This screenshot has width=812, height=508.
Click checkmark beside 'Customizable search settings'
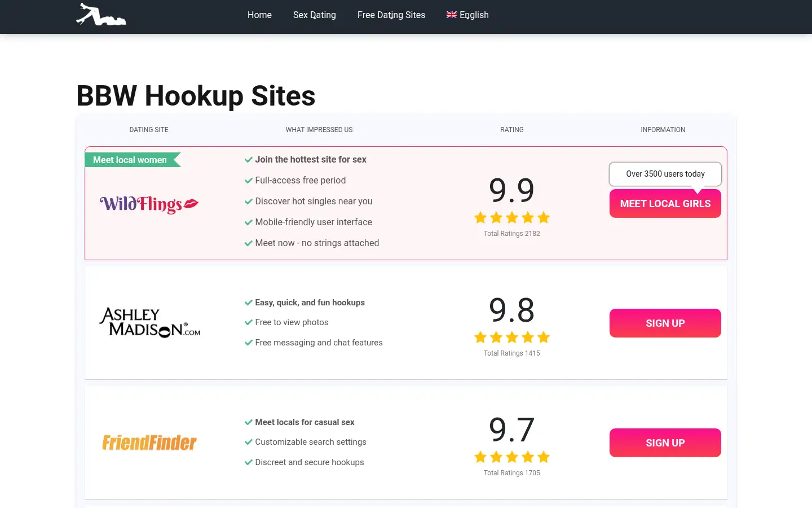pyautogui.click(x=248, y=442)
